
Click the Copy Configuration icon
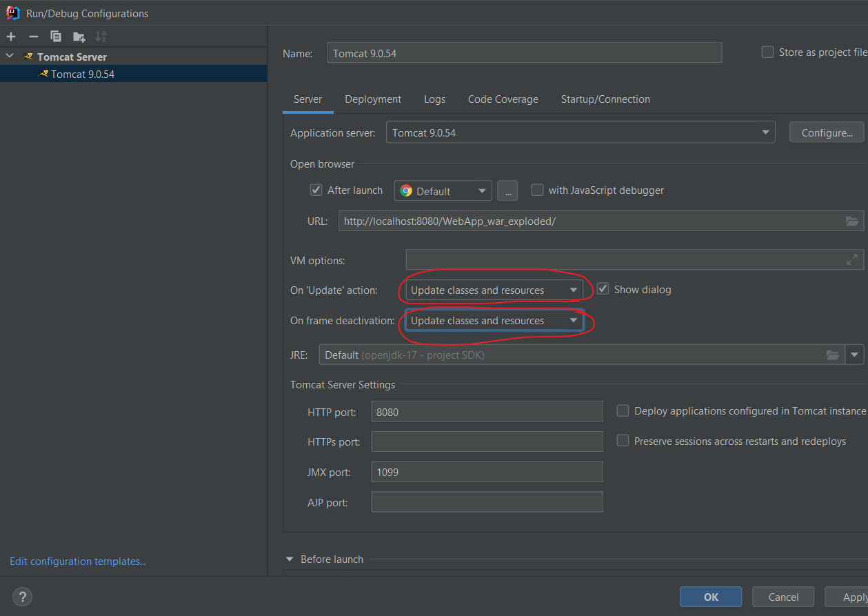(x=56, y=37)
